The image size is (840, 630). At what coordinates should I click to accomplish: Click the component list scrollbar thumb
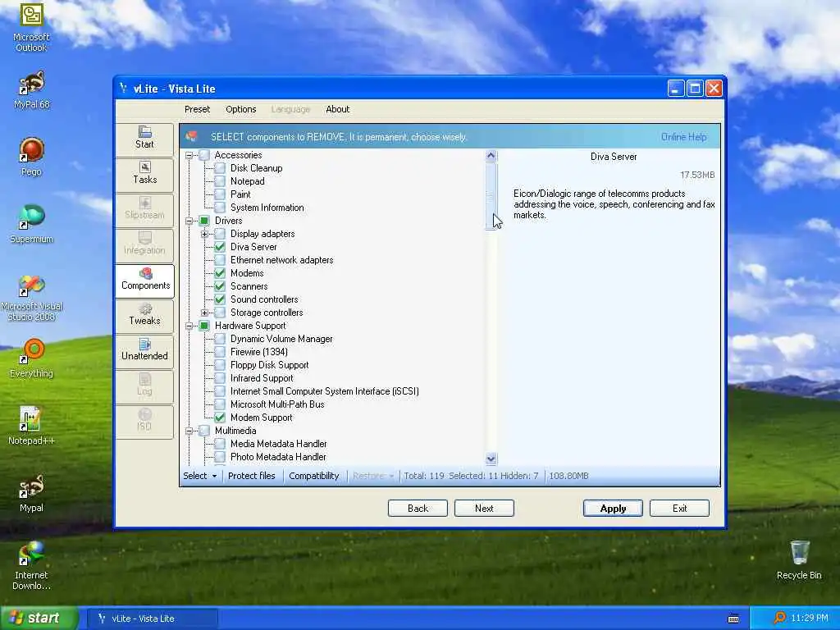[x=491, y=197]
